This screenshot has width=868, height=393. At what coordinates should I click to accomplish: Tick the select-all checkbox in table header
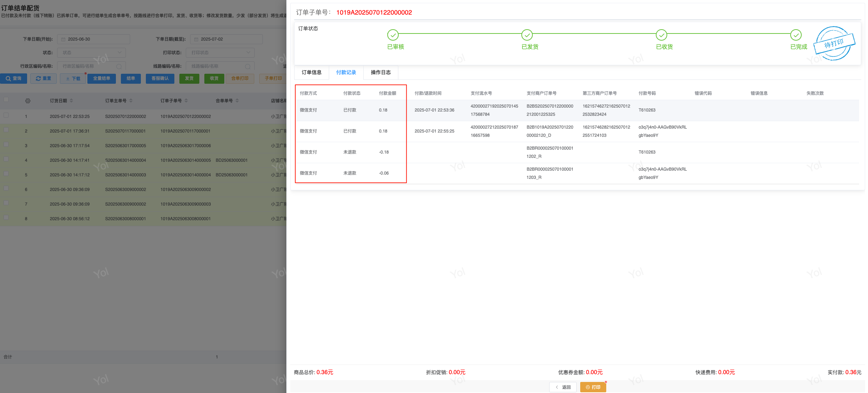pos(6,99)
